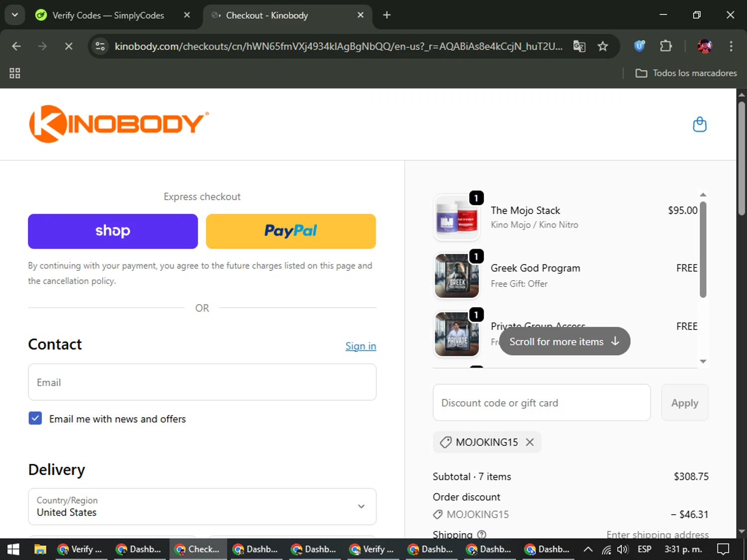Image resolution: width=747 pixels, height=560 pixels.
Task: Click the order list scroll-up arrow
Action: 703,195
